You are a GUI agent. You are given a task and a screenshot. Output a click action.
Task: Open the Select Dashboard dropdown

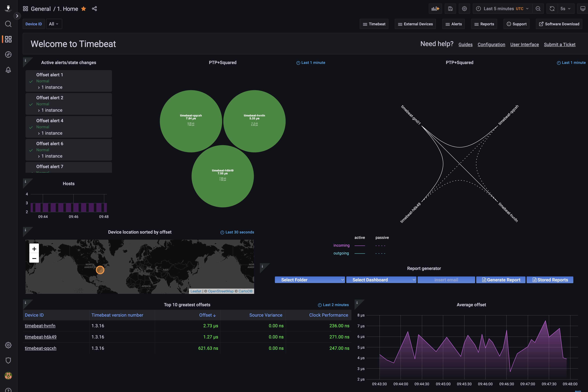(x=381, y=280)
